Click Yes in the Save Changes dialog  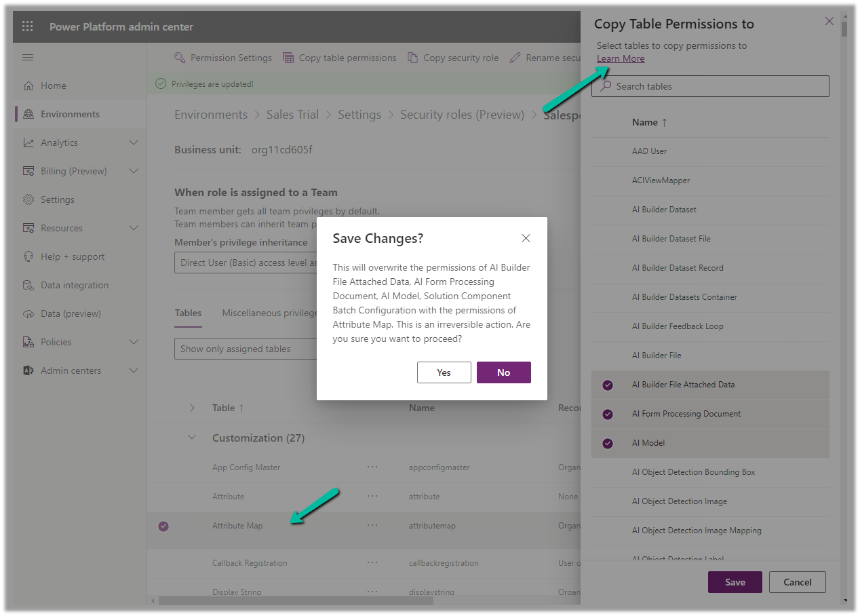[444, 372]
